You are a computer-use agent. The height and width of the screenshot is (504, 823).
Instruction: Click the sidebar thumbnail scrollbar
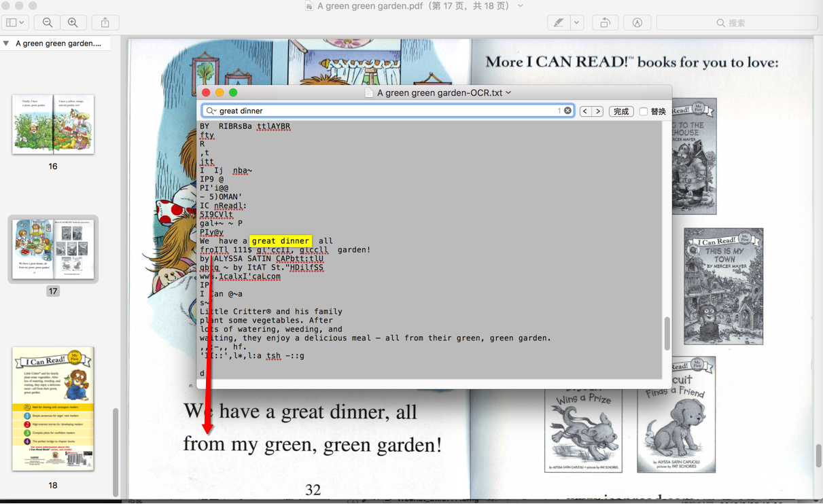tap(116, 452)
